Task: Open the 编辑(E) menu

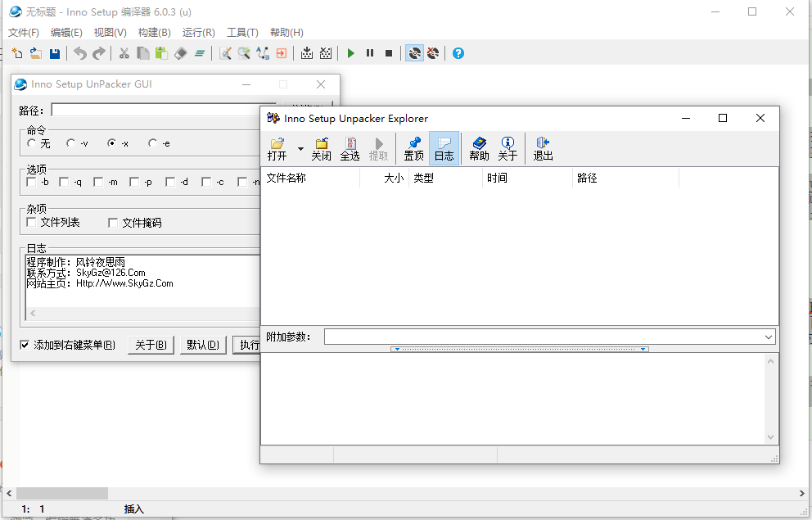Action: click(66, 33)
